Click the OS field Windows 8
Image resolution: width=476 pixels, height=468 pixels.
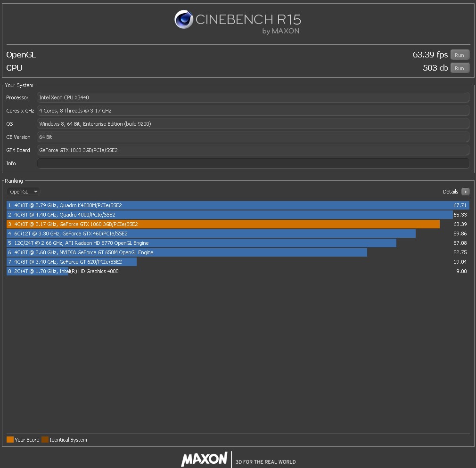(253, 124)
